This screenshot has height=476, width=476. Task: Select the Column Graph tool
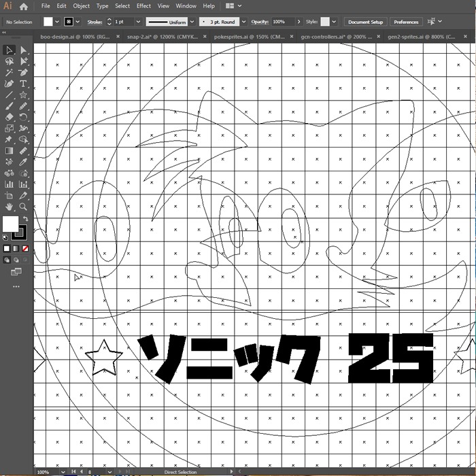coord(9,184)
